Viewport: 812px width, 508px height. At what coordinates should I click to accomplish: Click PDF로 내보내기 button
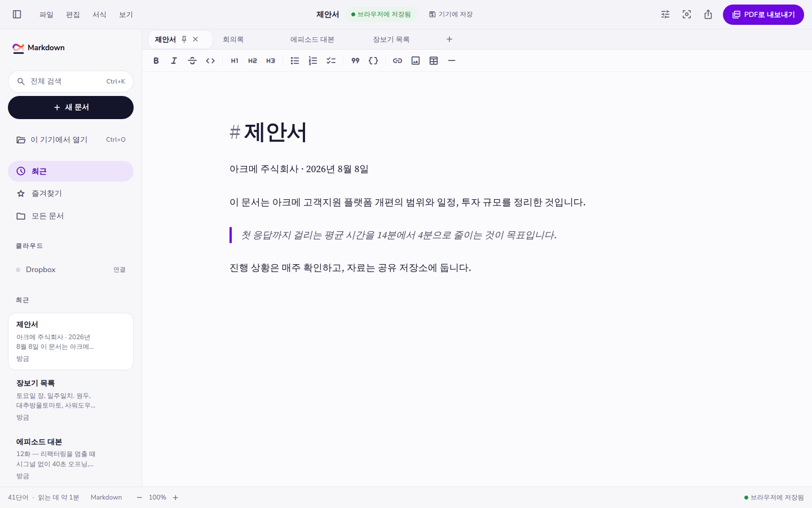[x=764, y=15]
